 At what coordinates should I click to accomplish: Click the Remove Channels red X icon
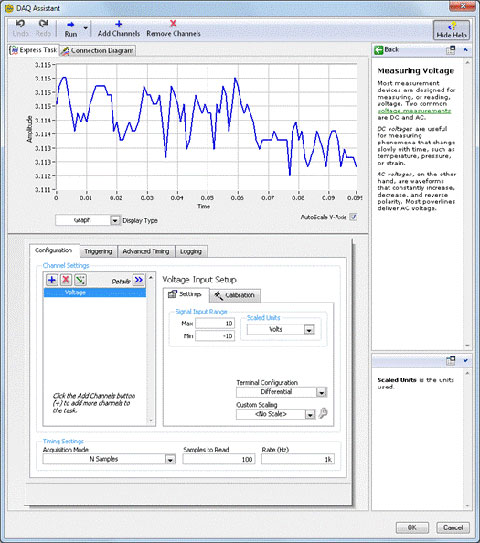tap(173, 24)
